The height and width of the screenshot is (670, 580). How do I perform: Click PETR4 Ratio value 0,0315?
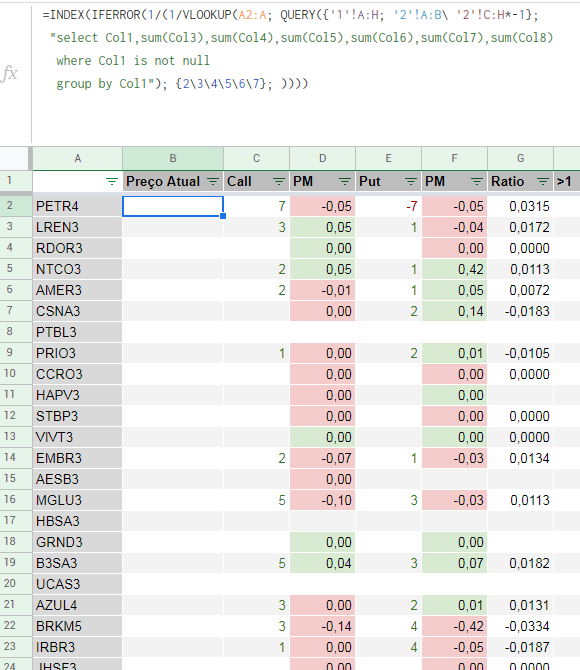[x=520, y=206]
